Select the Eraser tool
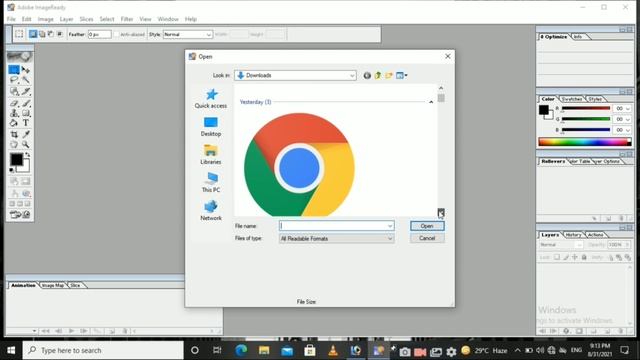Image resolution: width=640 pixels, height=360 pixels. click(x=14, y=103)
